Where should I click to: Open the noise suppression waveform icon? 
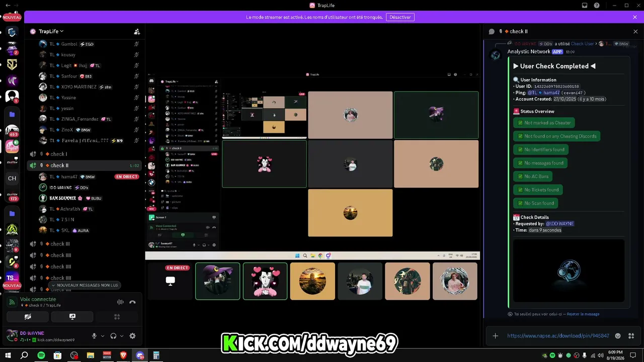pyautogui.click(x=120, y=302)
